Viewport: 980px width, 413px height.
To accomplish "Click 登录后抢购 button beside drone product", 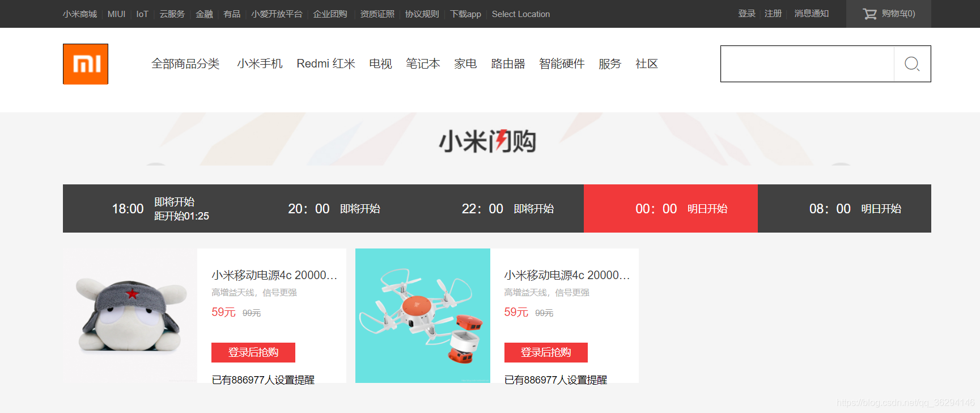I will 546,352.
